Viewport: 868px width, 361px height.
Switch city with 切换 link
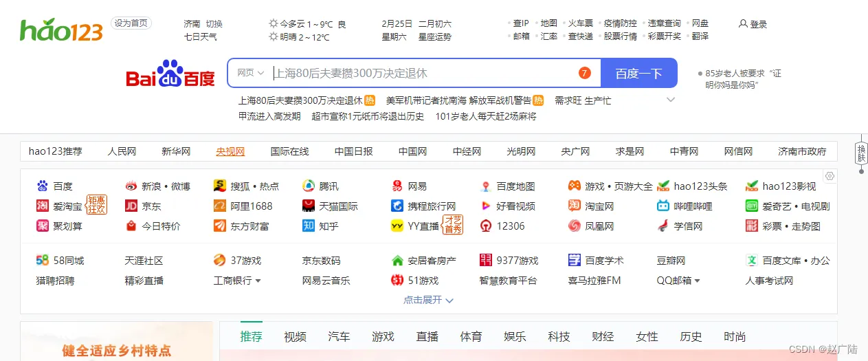[214, 24]
